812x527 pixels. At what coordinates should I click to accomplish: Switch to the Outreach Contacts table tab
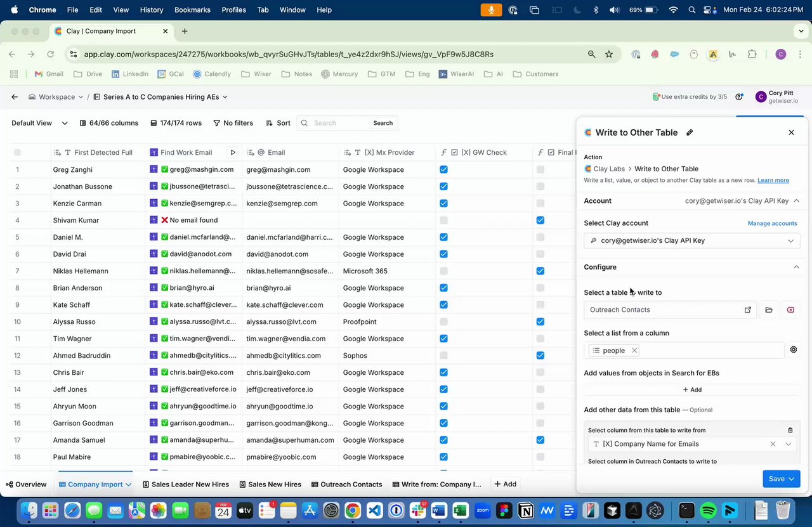[x=347, y=485]
